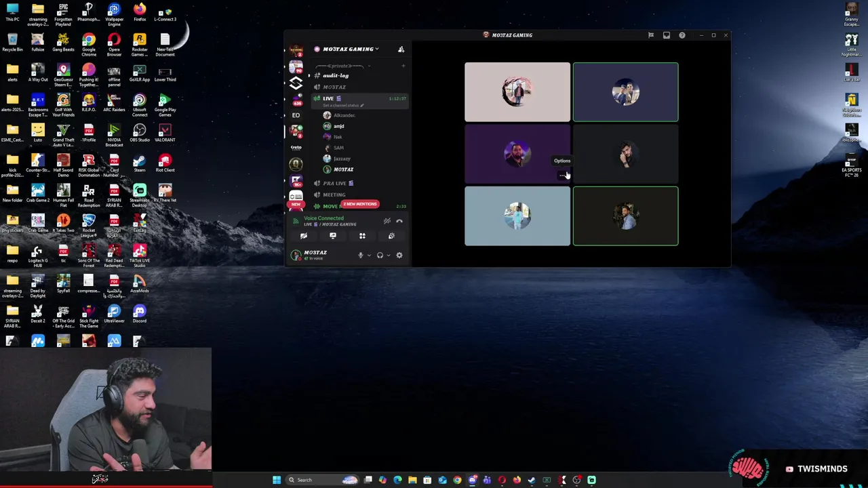Viewport: 868px width, 488px height.
Task: Select user Alkzander in voice list
Action: tap(344, 115)
